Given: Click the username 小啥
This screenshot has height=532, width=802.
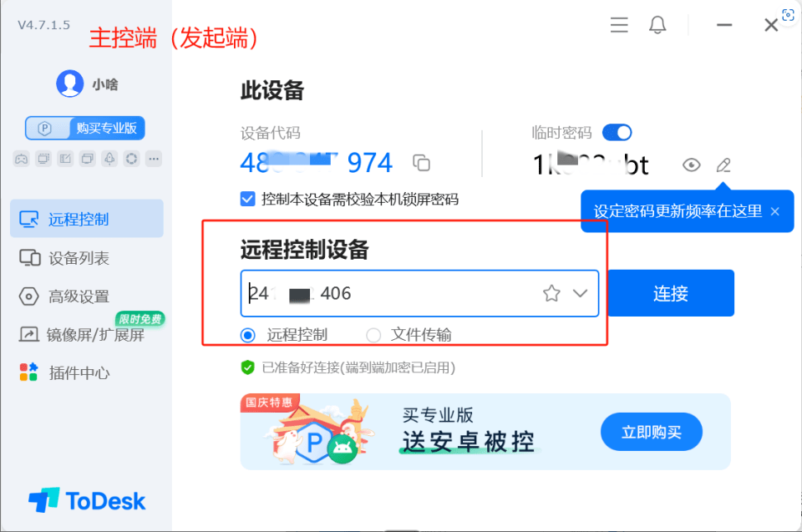Looking at the screenshot, I should click(105, 84).
